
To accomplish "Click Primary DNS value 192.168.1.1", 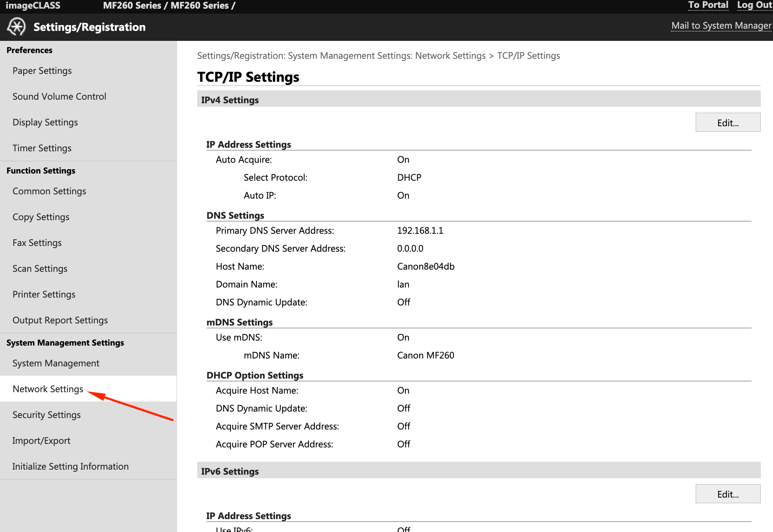I will [x=420, y=231].
